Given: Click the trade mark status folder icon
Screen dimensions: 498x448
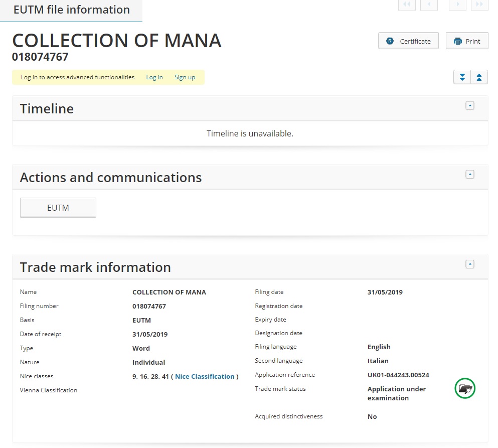Looking at the screenshot, I should pos(465,389).
